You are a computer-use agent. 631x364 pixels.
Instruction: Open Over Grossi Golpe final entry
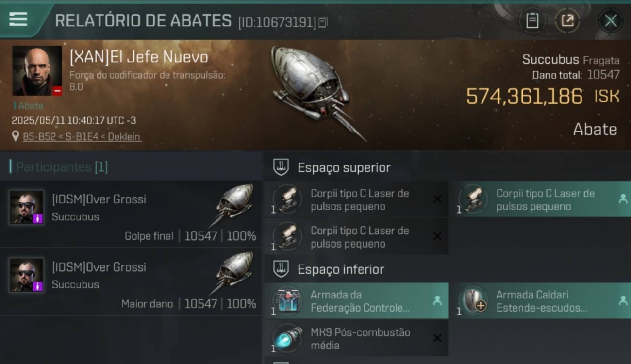(131, 214)
